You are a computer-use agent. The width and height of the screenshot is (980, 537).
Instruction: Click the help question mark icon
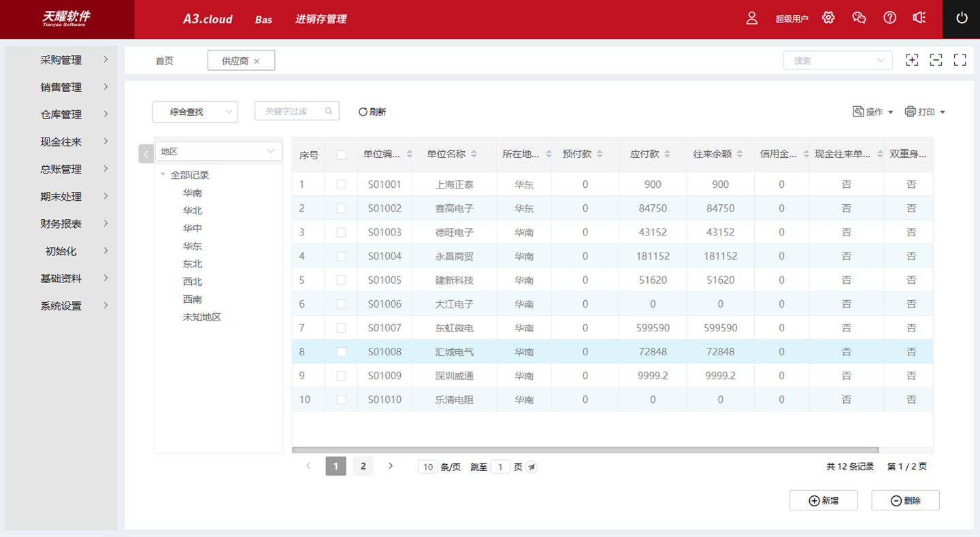(889, 18)
